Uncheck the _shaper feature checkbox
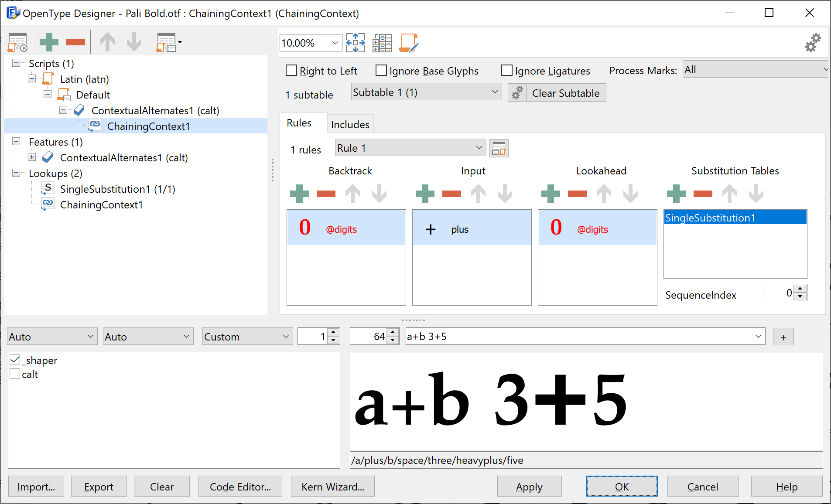Image resolution: width=831 pixels, height=504 pixels. pyautogui.click(x=15, y=360)
